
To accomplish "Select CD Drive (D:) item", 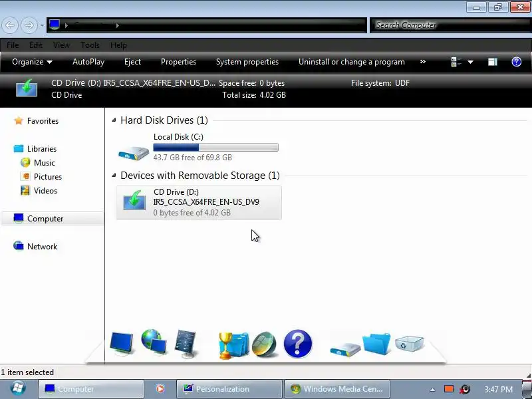I will (199, 203).
